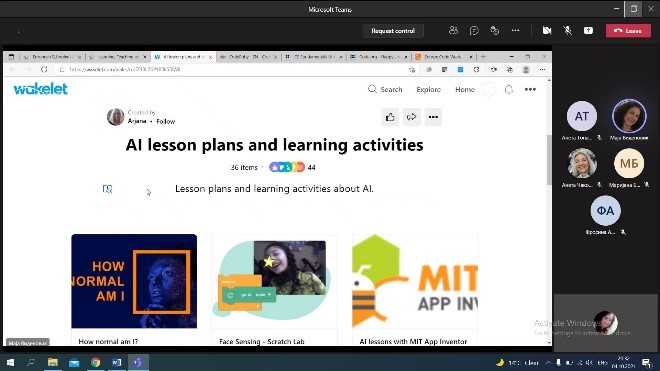Follow the creator Arjana
The width and height of the screenshot is (660, 371).
point(165,121)
